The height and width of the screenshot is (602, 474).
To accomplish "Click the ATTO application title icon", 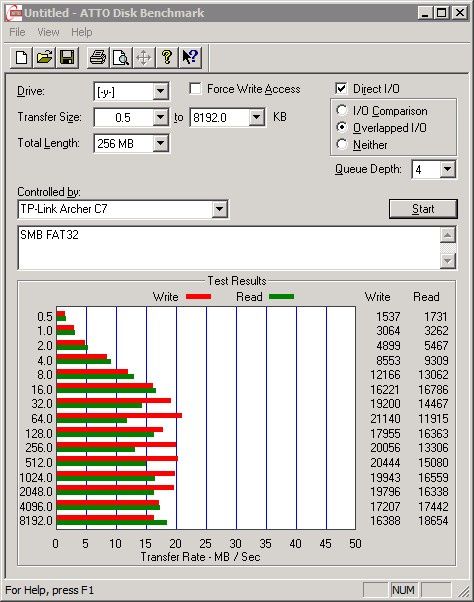I will [14, 13].
